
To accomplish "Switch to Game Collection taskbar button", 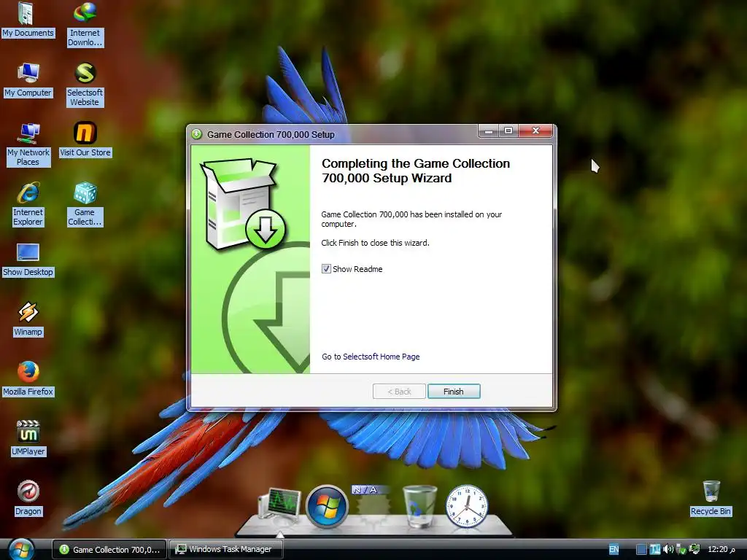I will [109, 550].
